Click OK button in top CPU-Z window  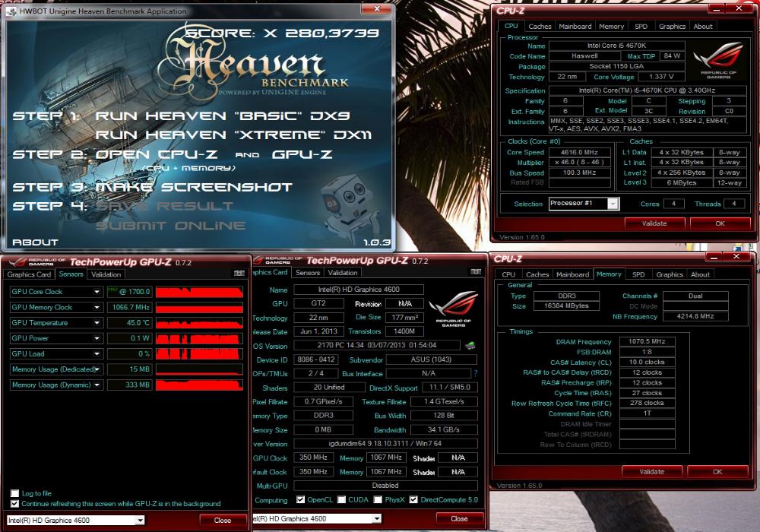(x=720, y=223)
